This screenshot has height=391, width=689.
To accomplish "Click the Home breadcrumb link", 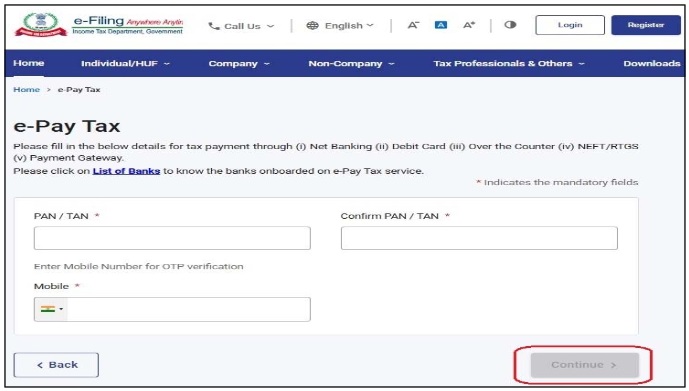I will pos(26,90).
